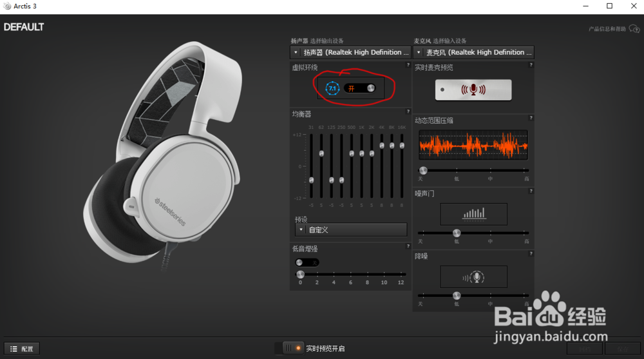This screenshot has height=359, width=644.
Task: Click help icon for 噪声门 section
Action: point(531,191)
